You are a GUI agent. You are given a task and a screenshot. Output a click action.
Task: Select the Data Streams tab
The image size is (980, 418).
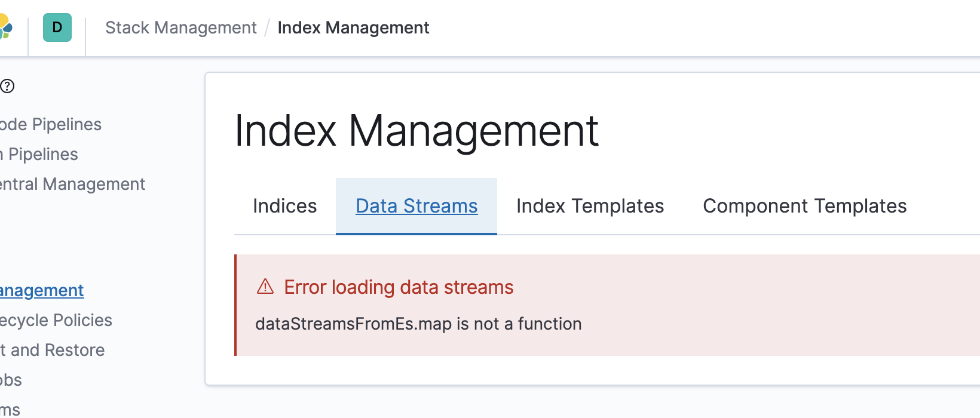pos(416,205)
